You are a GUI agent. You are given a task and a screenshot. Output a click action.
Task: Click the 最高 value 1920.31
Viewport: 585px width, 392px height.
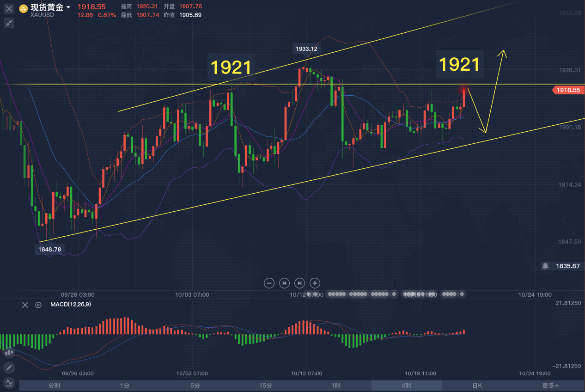pos(146,6)
